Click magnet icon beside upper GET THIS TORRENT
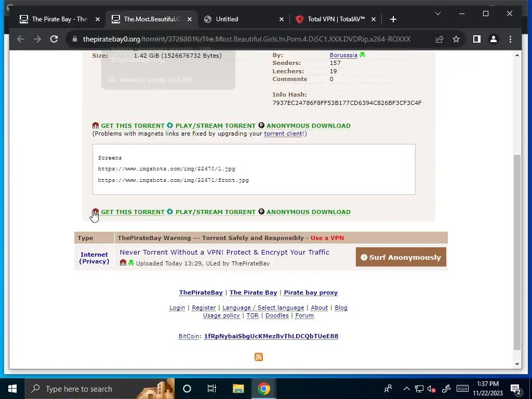 click(96, 125)
